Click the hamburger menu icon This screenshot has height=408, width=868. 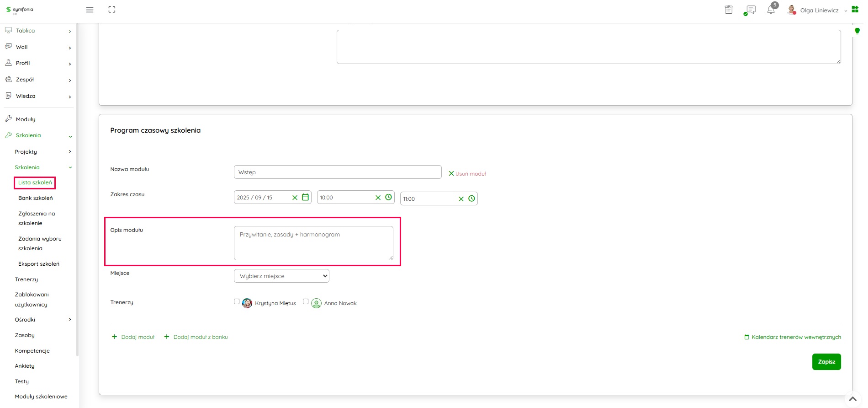coord(90,10)
